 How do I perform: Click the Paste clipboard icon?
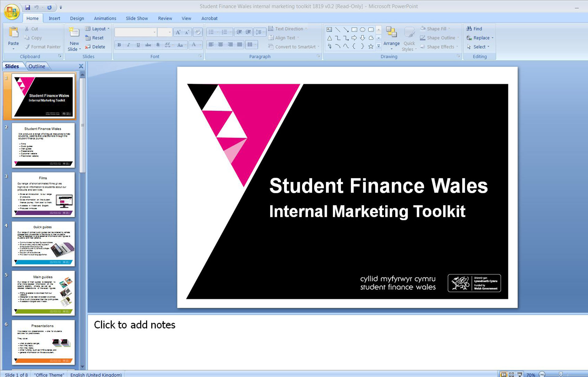tap(13, 32)
